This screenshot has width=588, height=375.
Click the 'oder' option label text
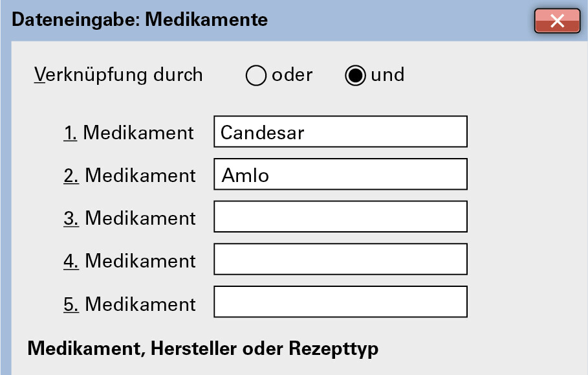coord(292,75)
